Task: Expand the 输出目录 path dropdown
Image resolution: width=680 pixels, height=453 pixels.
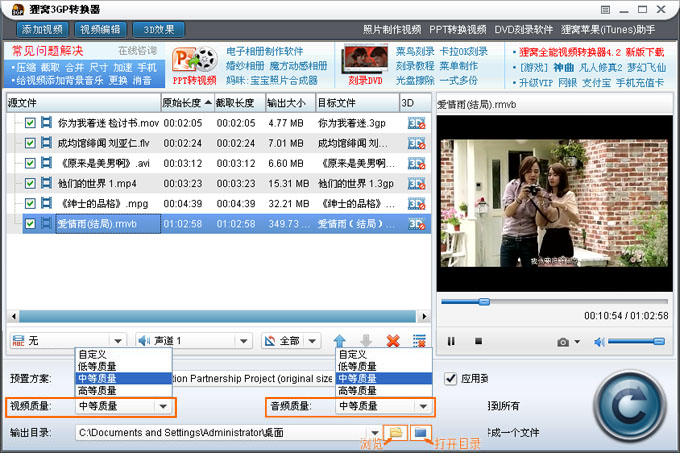Action: tap(374, 433)
